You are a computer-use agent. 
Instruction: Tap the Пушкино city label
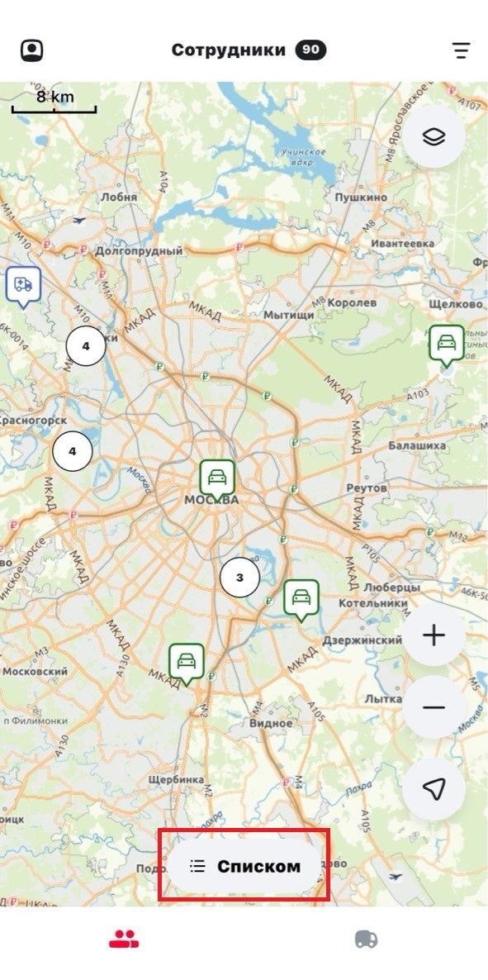click(361, 197)
